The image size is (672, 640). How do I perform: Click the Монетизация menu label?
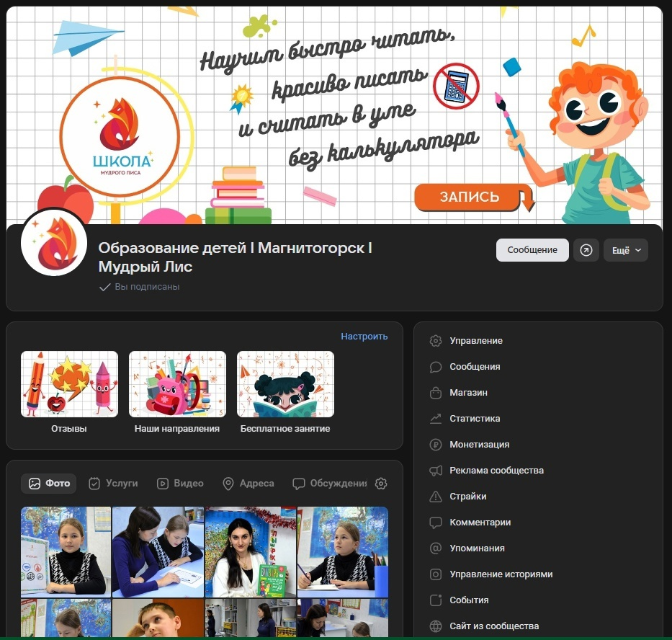[480, 445]
